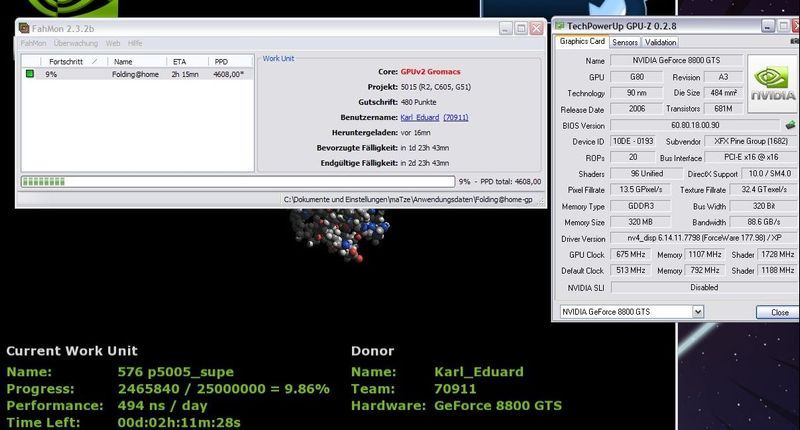Open the Web menu in FahMon
The image size is (800, 430).
click(x=113, y=43)
